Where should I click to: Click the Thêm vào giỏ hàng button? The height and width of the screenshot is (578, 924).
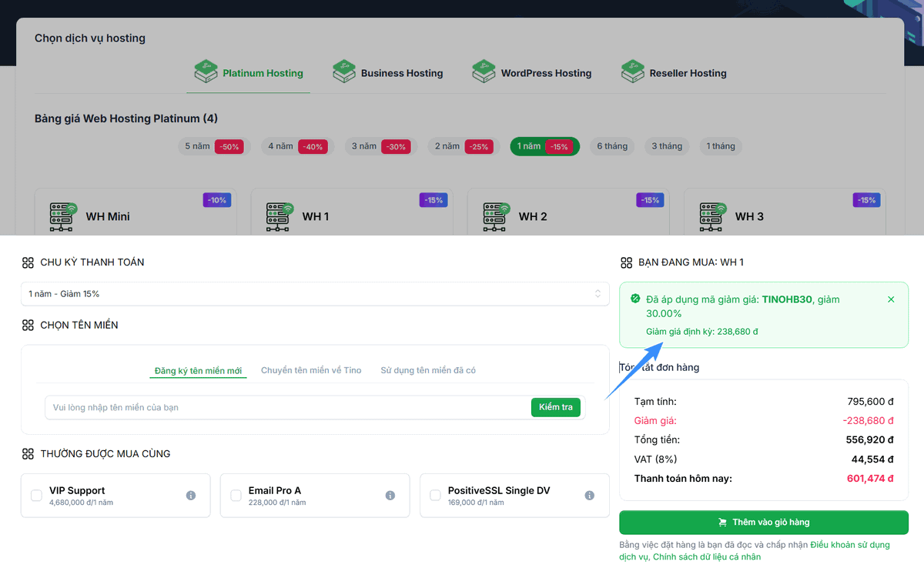[x=763, y=522]
